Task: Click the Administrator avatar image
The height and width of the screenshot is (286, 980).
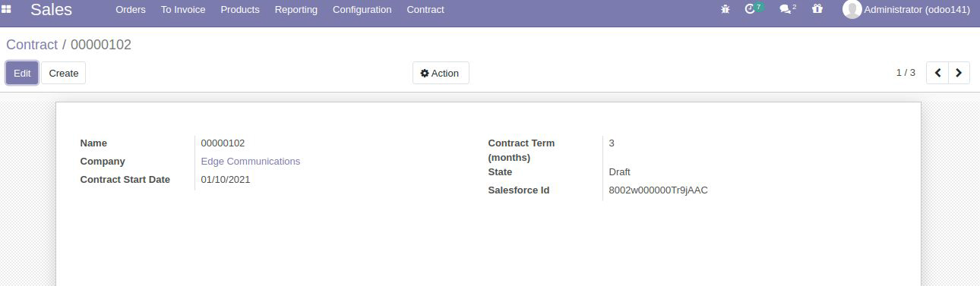Action: coord(852,9)
